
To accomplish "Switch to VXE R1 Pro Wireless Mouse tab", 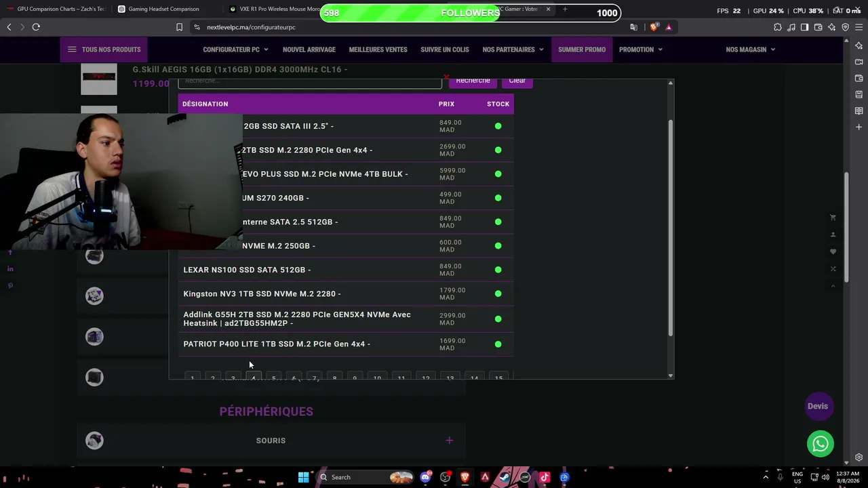I will [x=275, y=9].
